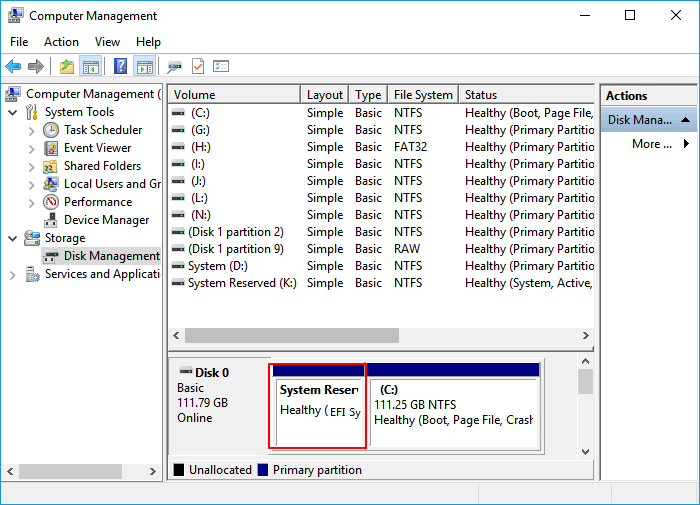Select Task Scheduler in the tree

pyautogui.click(x=103, y=130)
